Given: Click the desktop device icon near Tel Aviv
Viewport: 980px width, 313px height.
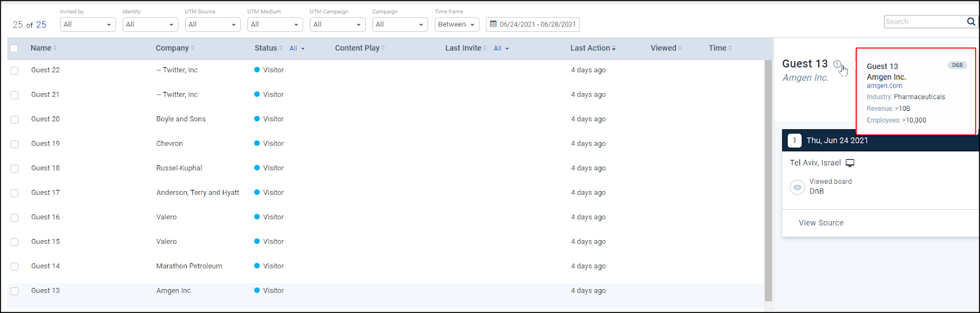Looking at the screenshot, I should click(x=850, y=163).
